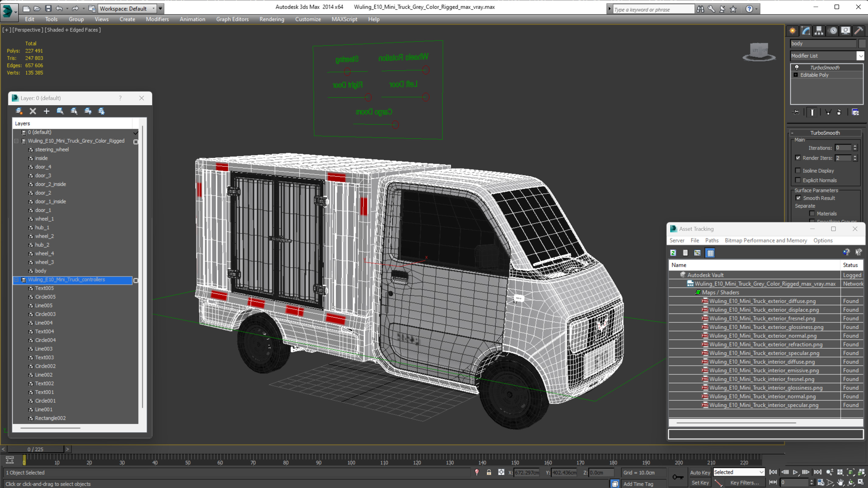Click the [Shaded + Edged Faces] viewport label
This screenshot has width=868, height=488.
[72, 30]
